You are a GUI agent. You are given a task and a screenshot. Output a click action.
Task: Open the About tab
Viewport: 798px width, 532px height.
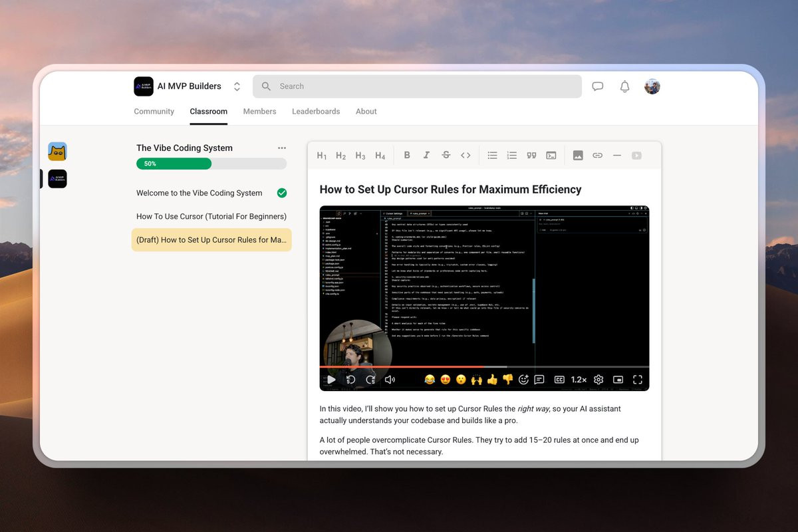pyautogui.click(x=366, y=112)
